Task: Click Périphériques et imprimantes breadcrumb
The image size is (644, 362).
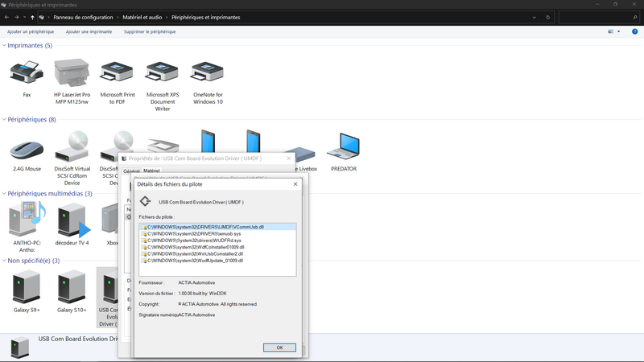Action: 206,17
